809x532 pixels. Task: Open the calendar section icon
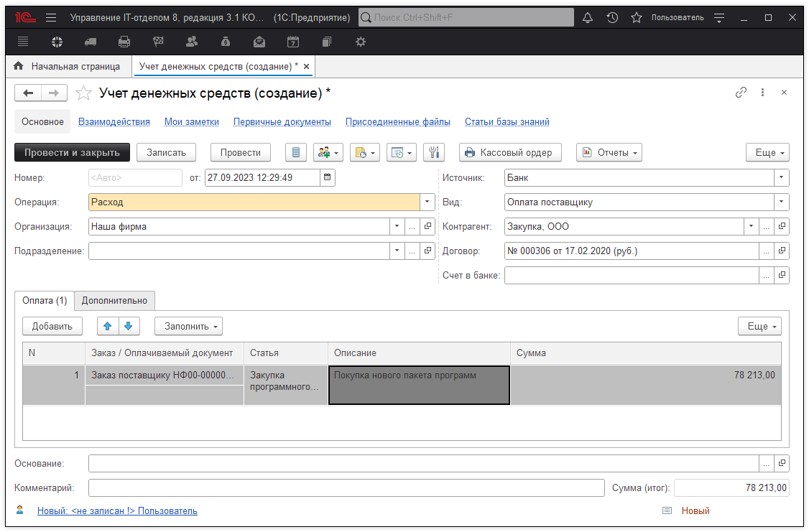click(292, 42)
